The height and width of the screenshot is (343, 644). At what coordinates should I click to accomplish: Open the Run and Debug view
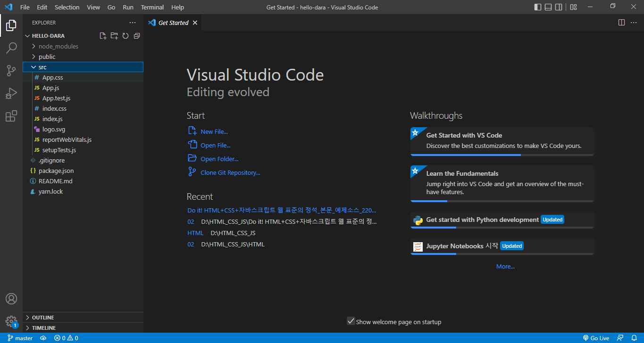click(x=11, y=93)
